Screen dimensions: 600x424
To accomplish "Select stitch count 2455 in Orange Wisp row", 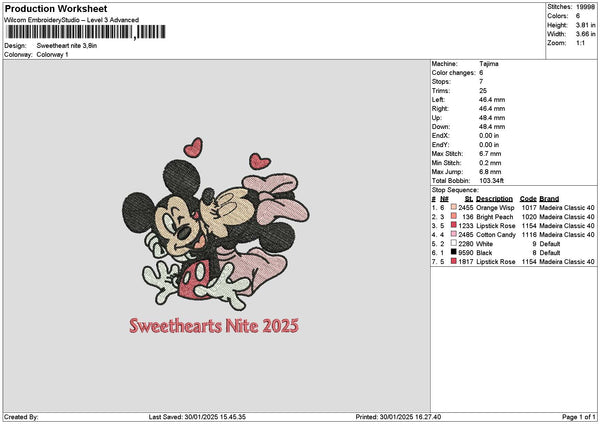I will click(x=466, y=208).
